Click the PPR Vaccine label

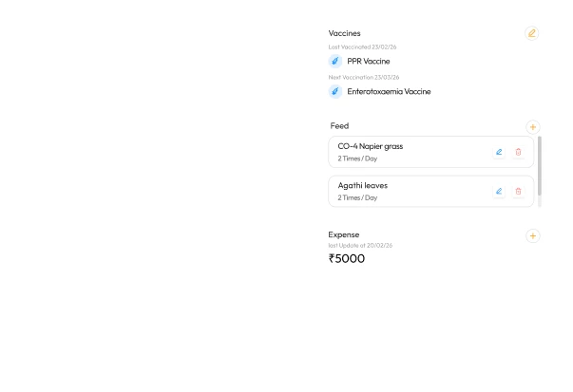(369, 62)
